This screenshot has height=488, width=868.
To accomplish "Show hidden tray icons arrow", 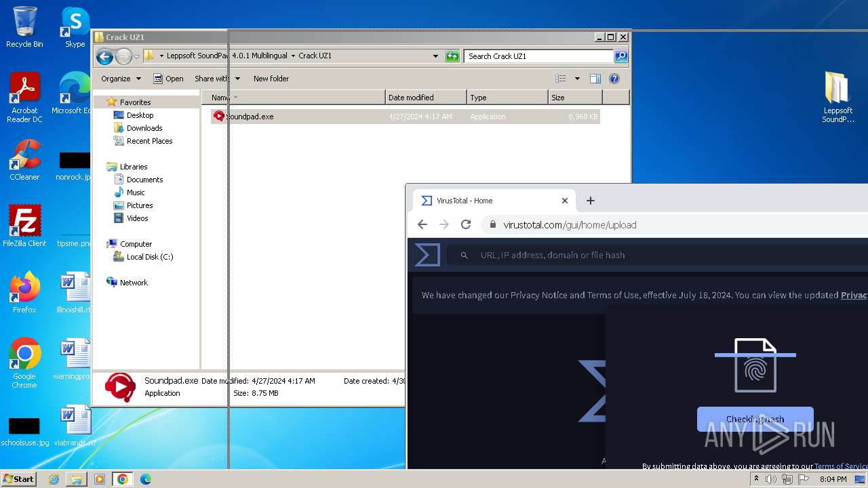I will click(756, 479).
